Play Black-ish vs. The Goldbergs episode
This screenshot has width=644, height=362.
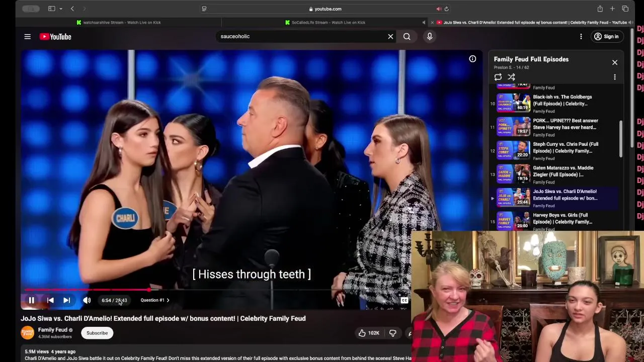coord(553,103)
